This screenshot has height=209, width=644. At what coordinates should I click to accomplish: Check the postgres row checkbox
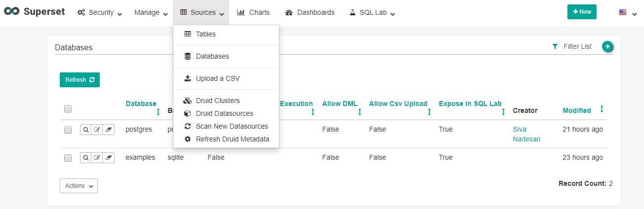point(68,130)
